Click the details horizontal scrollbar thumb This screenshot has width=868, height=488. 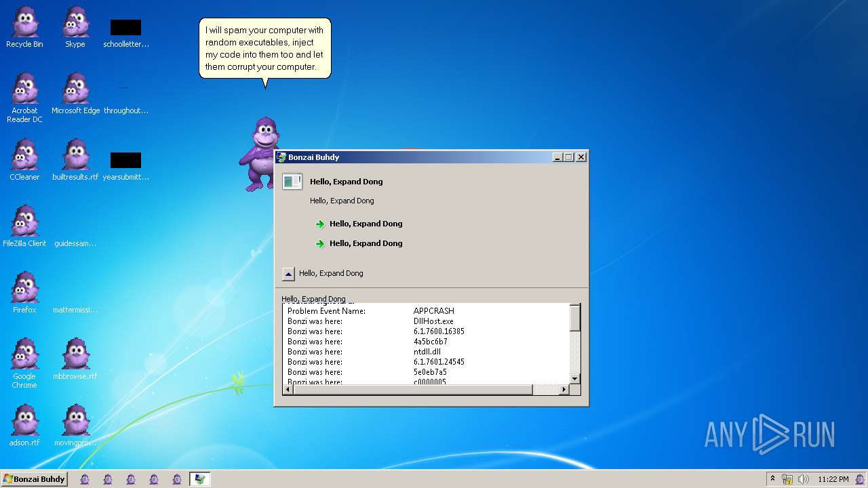[413, 389]
